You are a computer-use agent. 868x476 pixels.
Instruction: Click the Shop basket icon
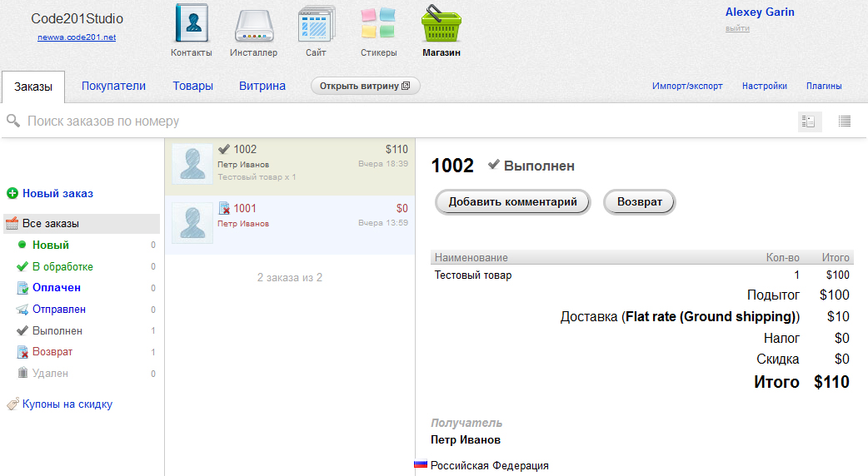click(x=441, y=24)
